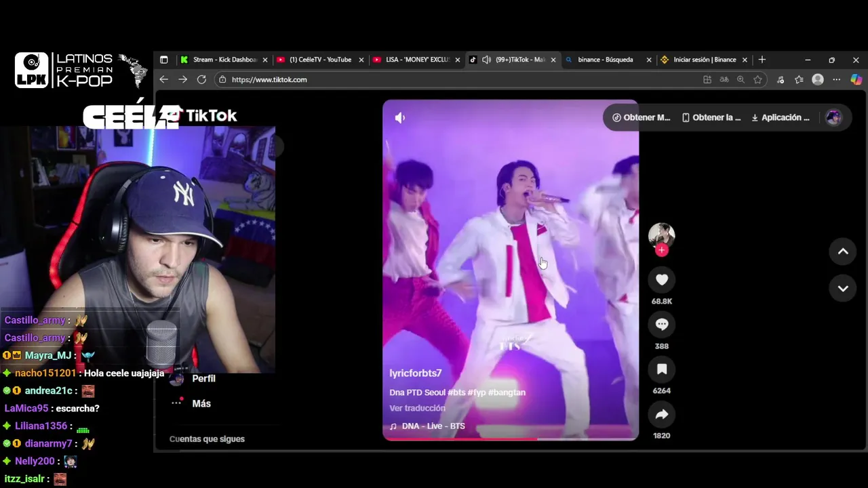Bookmark the video to favorites
Screen dimensions: 868x488
click(x=662, y=369)
